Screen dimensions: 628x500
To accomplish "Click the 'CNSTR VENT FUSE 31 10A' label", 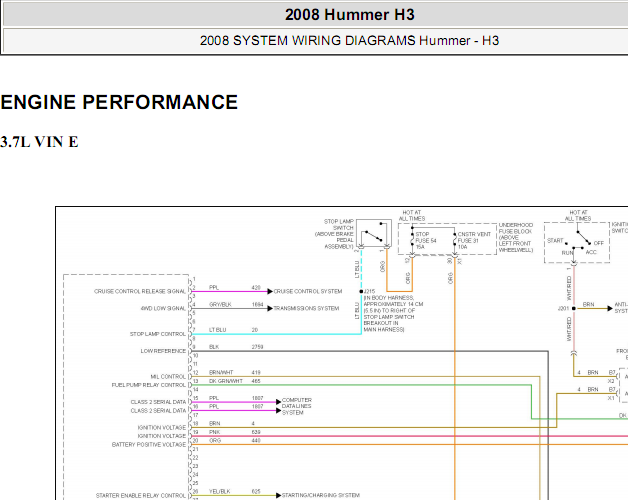I will (474, 240).
